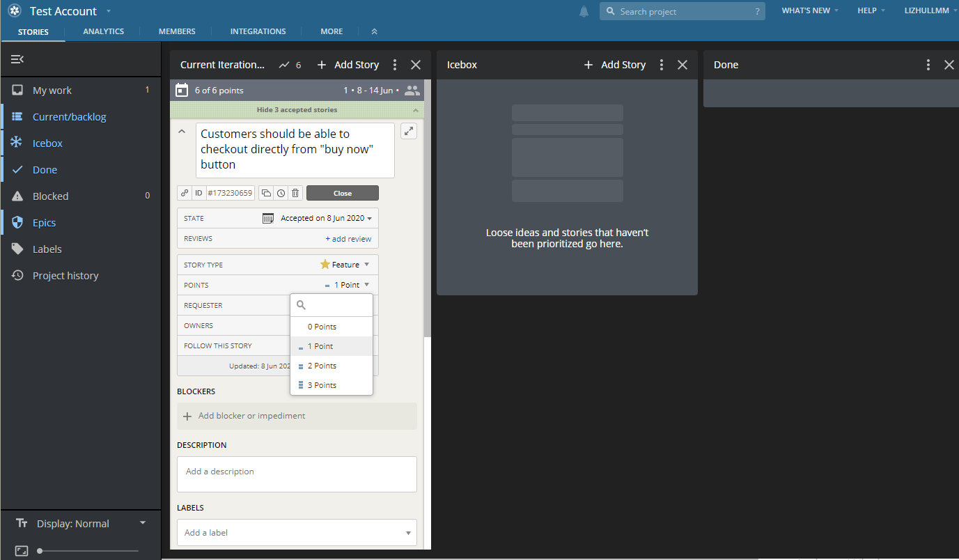Collapse the sidebar with the hamburger icon
Screen dimensions: 959x560
pos(17,59)
